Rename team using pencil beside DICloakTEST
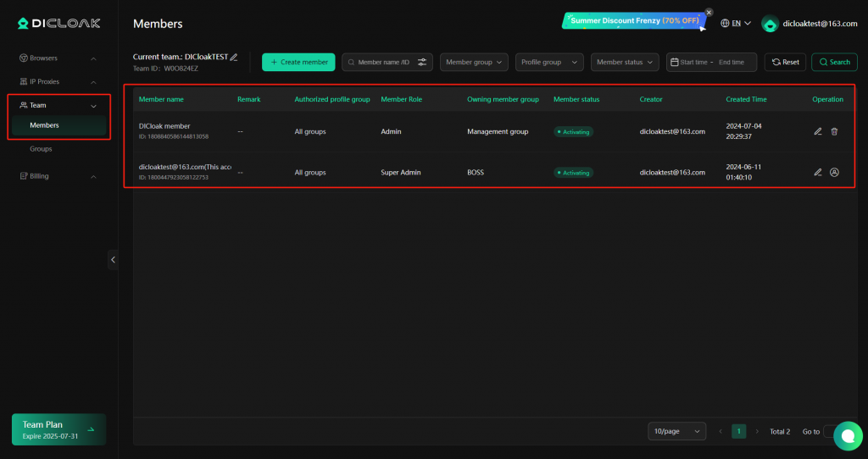868x459 pixels. pos(234,57)
